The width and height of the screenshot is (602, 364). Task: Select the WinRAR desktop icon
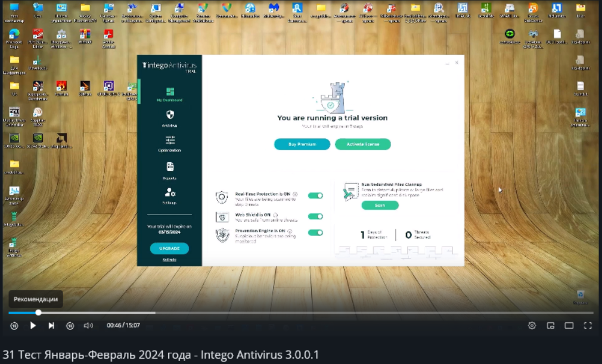[85, 37]
